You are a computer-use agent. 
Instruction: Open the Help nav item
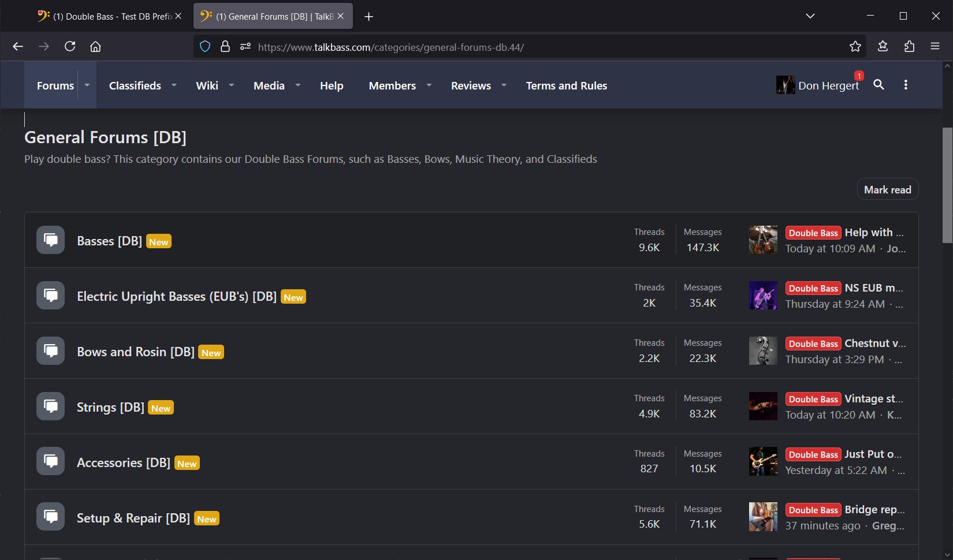(332, 85)
